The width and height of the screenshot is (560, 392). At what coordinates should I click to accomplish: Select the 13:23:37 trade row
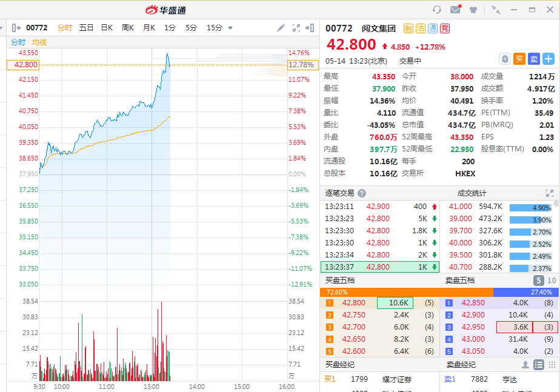click(380, 267)
